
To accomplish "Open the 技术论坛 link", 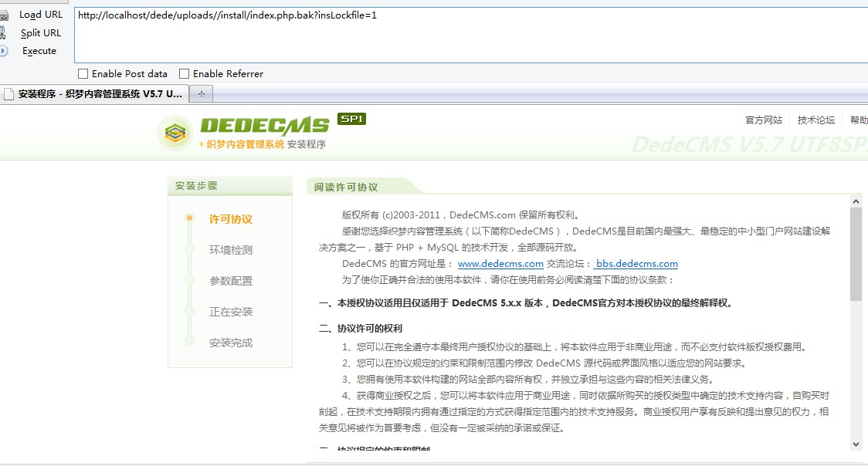I will coord(816,120).
